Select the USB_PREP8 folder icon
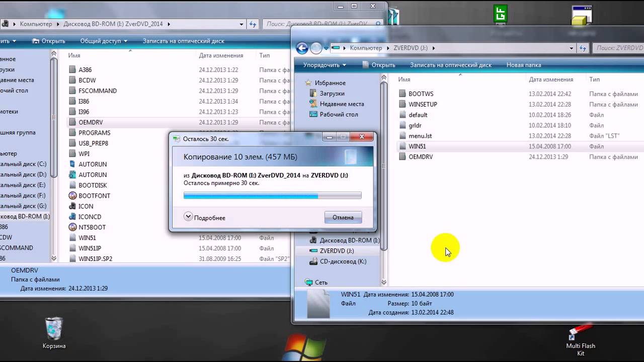 [72, 143]
